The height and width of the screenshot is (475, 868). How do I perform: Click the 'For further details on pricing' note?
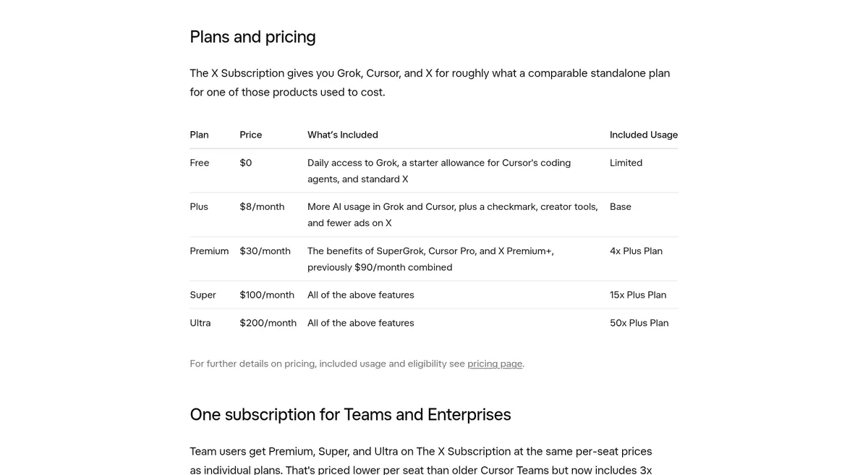click(357, 363)
